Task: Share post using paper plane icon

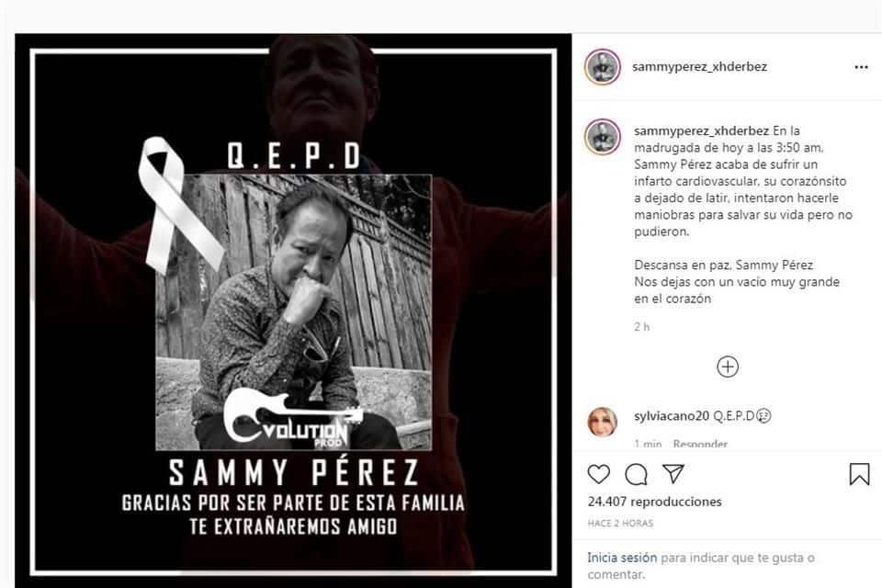Action: (x=673, y=474)
